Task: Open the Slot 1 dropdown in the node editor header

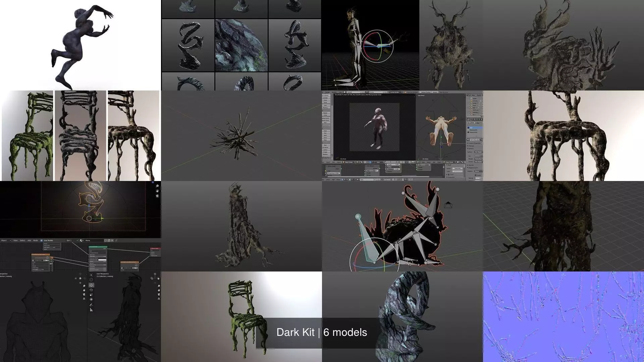Action: tap(72, 240)
